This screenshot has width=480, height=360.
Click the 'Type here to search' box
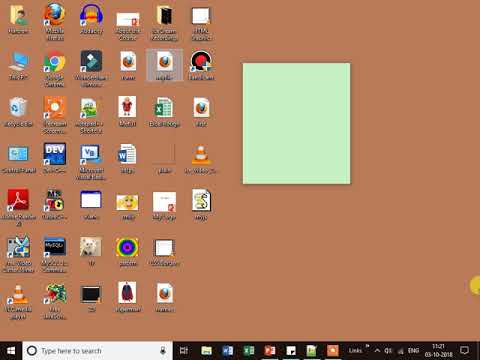[x=97, y=351]
